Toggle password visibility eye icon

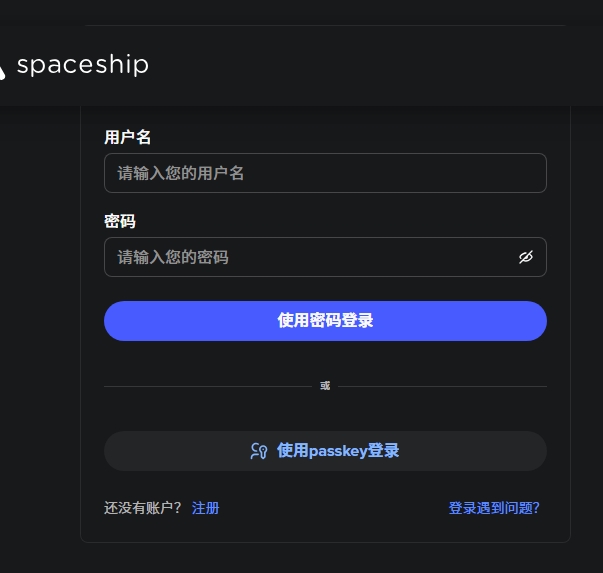pos(526,257)
